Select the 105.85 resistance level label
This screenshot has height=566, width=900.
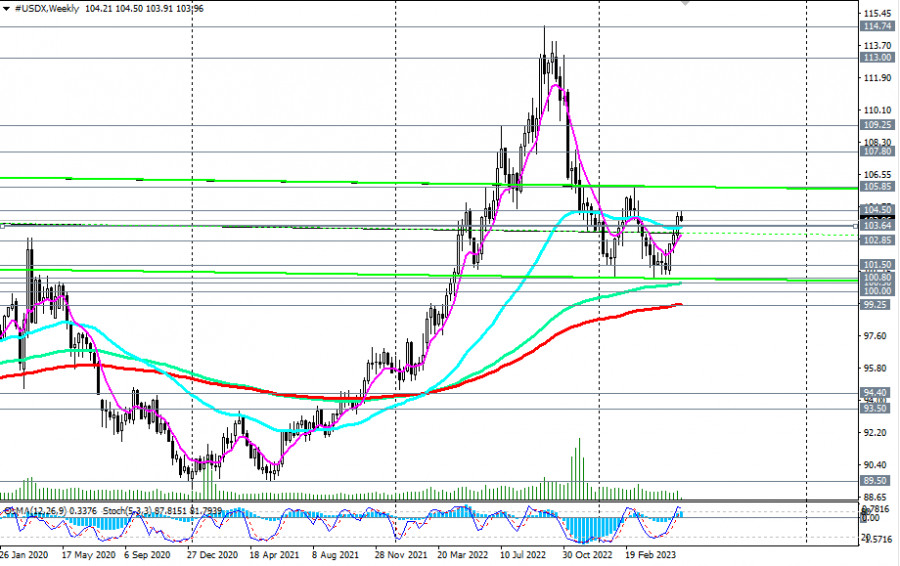point(876,187)
